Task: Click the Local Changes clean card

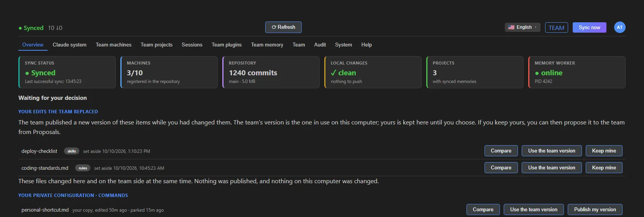Action: [x=373, y=72]
